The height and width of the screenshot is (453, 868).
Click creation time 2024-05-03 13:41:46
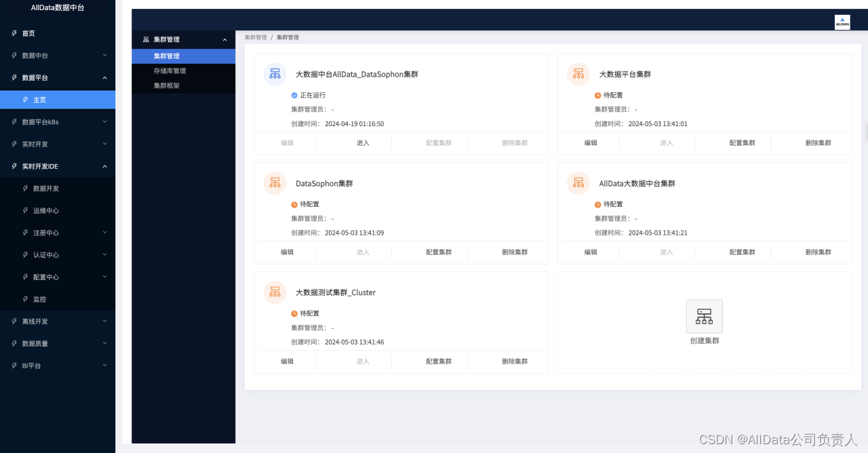[x=355, y=342]
